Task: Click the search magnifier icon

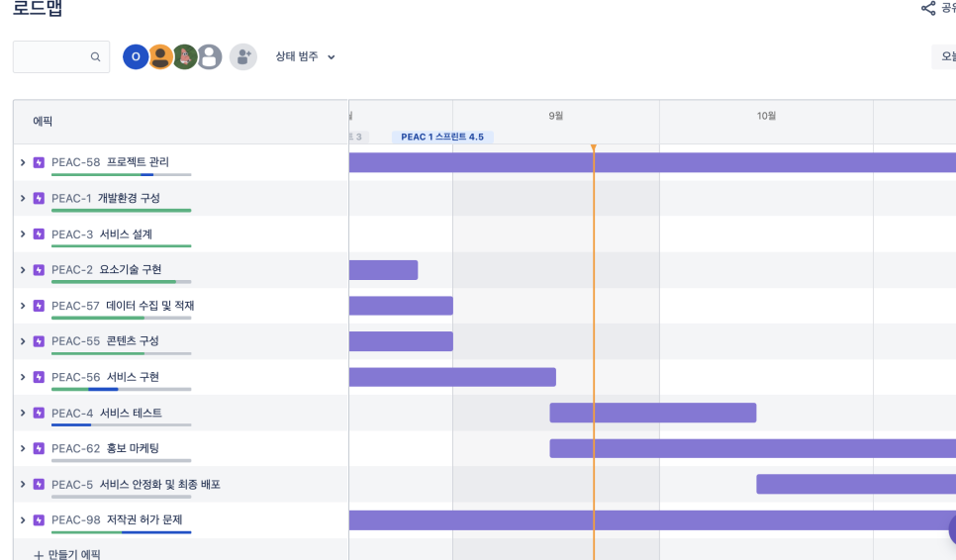Action: pos(95,57)
